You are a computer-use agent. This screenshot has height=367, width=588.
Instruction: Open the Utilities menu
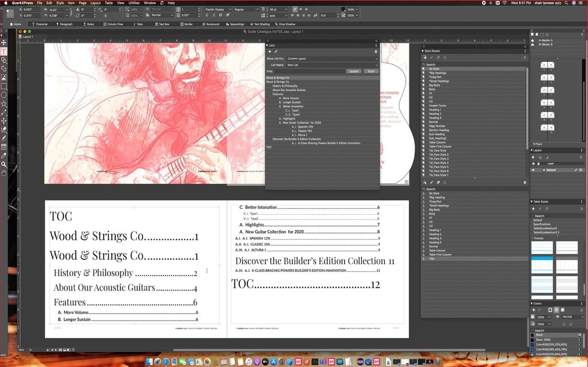click(x=134, y=3)
